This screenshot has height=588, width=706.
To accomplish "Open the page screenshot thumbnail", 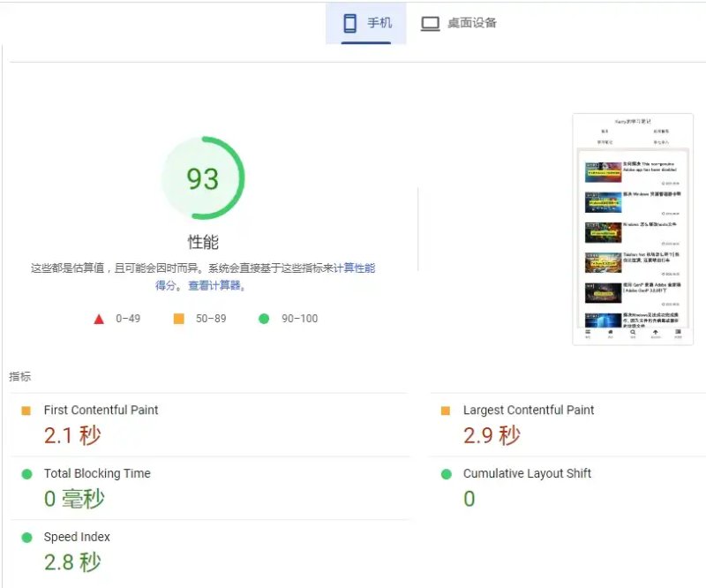I will click(633, 230).
